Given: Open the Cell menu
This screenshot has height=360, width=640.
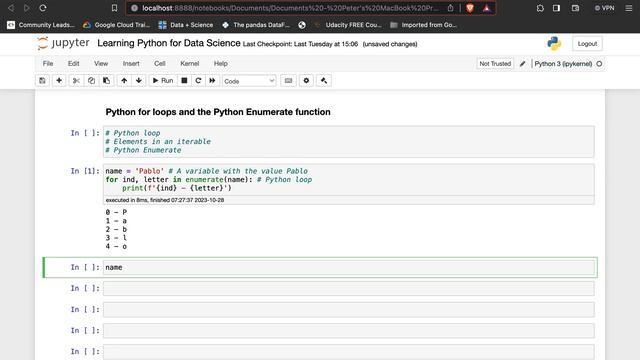Looking at the screenshot, I should coord(160,64).
